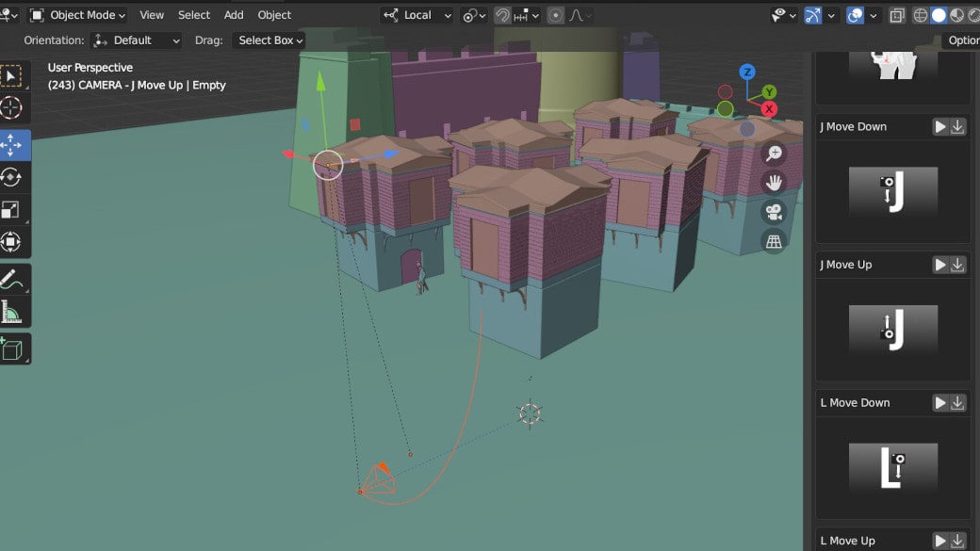Play the L Move Down preset
The image size is (980, 551).
(940, 403)
